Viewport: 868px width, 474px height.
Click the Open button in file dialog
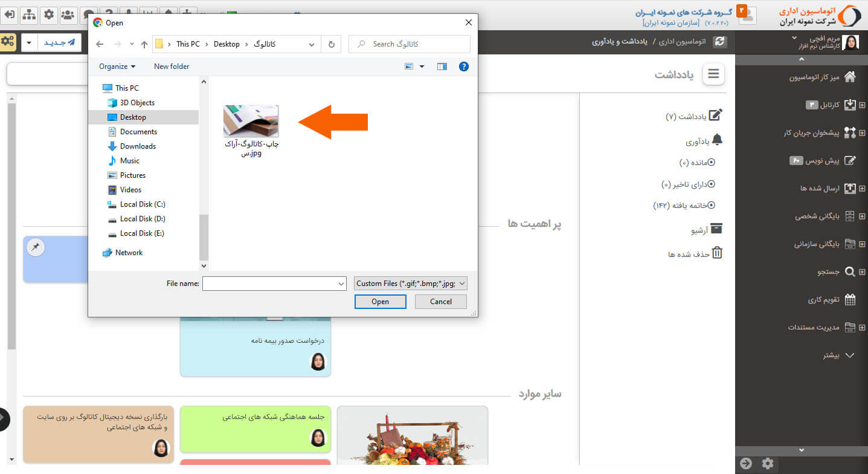(x=380, y=302)
